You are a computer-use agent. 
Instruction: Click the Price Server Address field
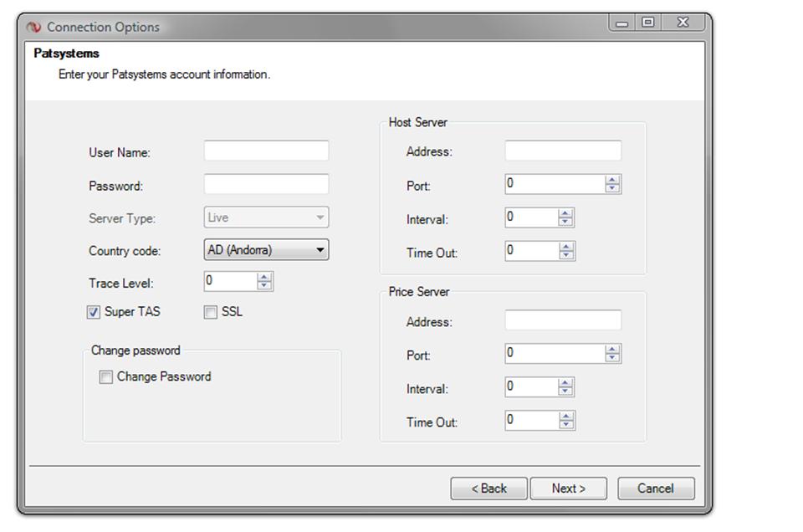pyautogui.click(x=563, y=320)
